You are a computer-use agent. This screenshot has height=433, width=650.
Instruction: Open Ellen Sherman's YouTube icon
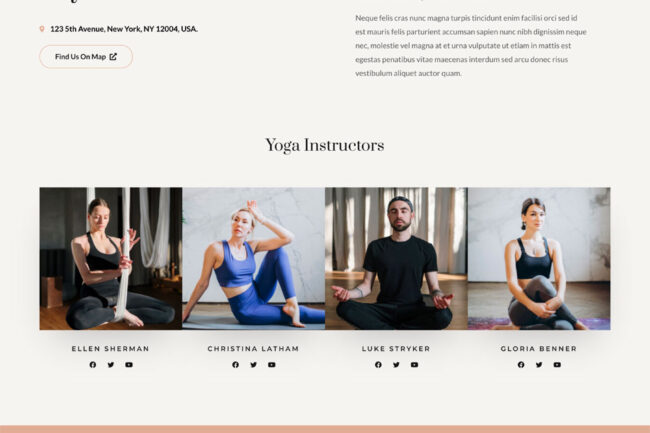[x=129, y=365]
